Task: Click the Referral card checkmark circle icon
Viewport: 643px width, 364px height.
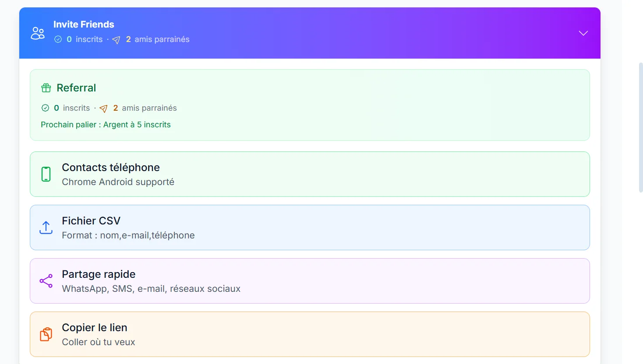Action: pyautogui.click(x=45, y=108)
